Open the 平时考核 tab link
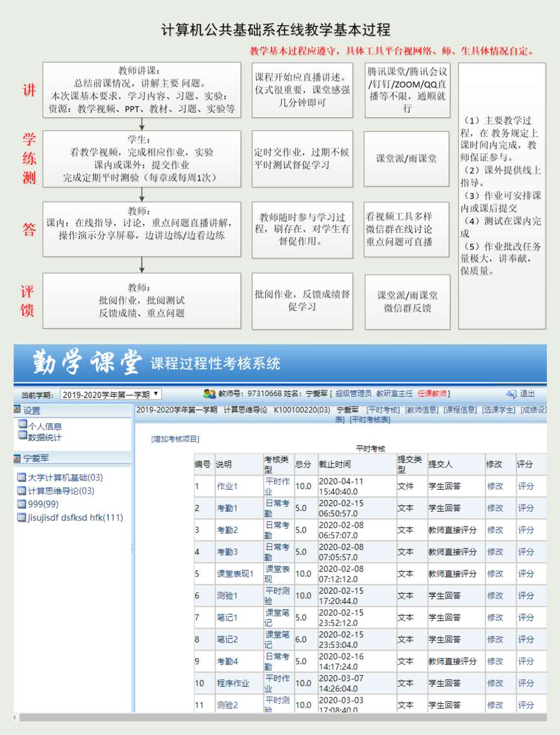The height and width of the screenshot is (735, 560). tap(383, 410)
